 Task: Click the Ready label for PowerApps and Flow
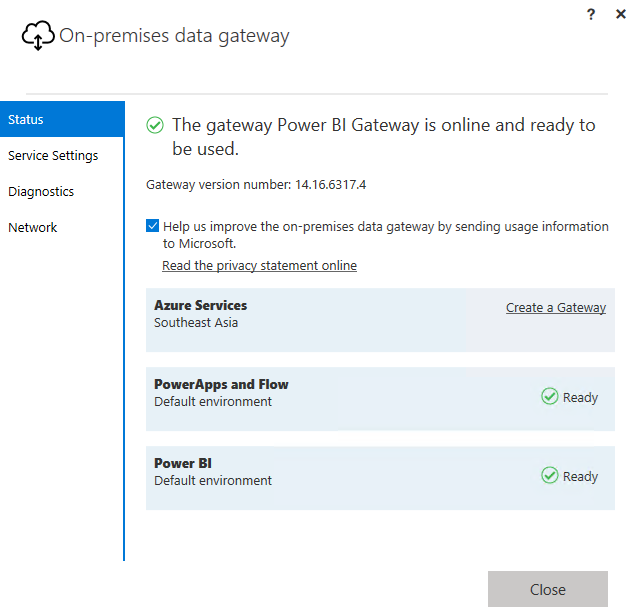click(x=581, y=398)
